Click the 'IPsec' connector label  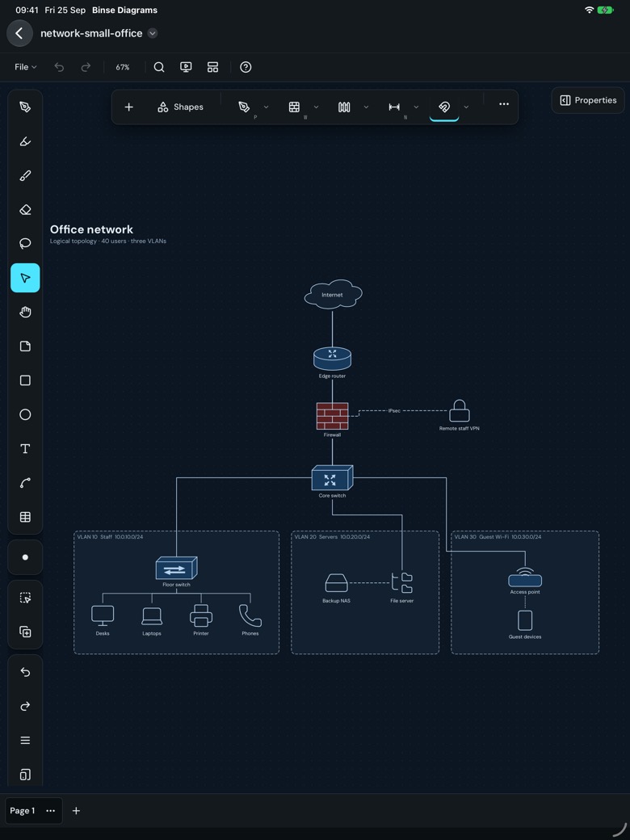[x=394, y=411]
